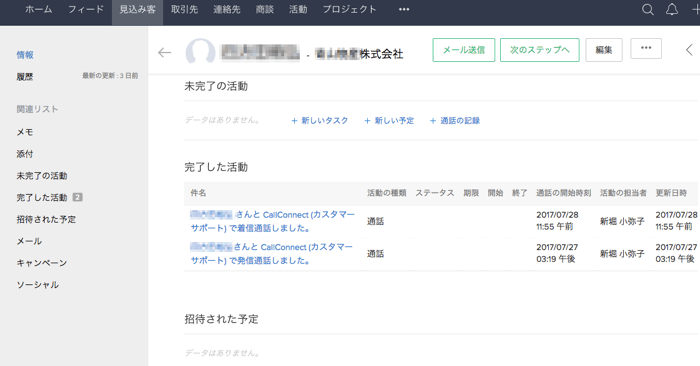Select 履歴 in the left sidebar
The height and width of the screenshot is (366, 700).
pos(25,77)
